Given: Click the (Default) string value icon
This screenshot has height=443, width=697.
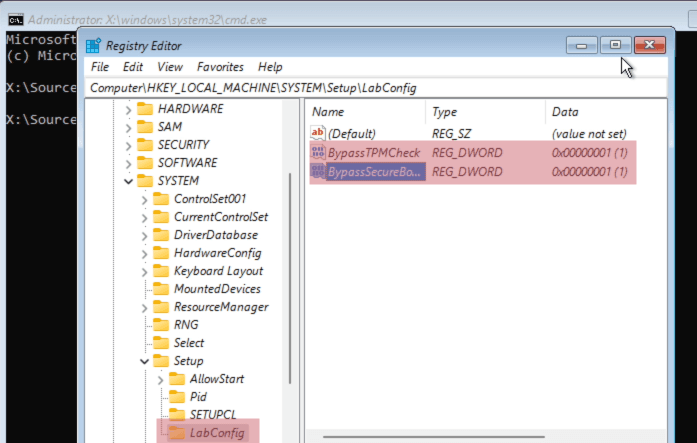Looking at the screenshot, I should [x=318, y=133].
